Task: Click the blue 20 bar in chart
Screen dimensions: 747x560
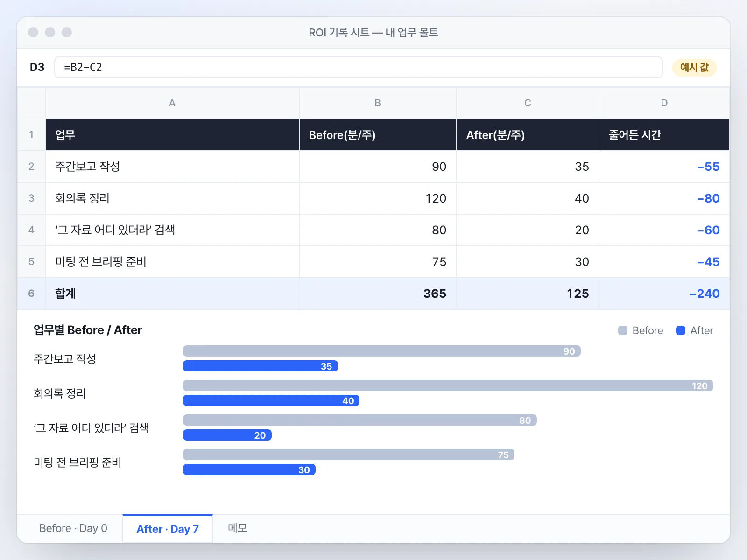Action: [x=227, y=435]
